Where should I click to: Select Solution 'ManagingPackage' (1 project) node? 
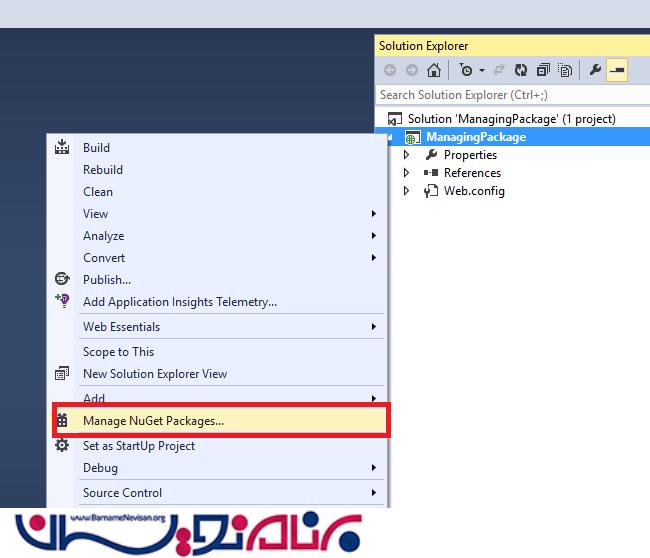coord(512,119)
